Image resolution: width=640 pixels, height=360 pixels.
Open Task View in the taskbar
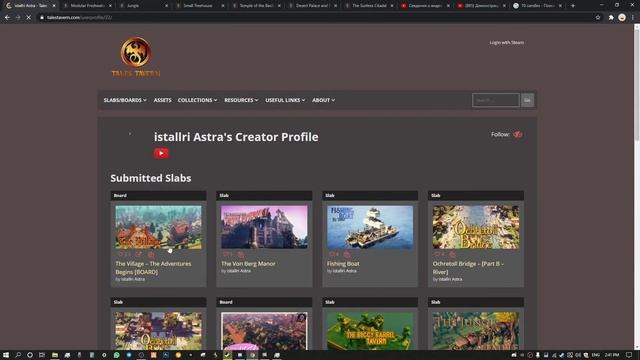(42, 355)
